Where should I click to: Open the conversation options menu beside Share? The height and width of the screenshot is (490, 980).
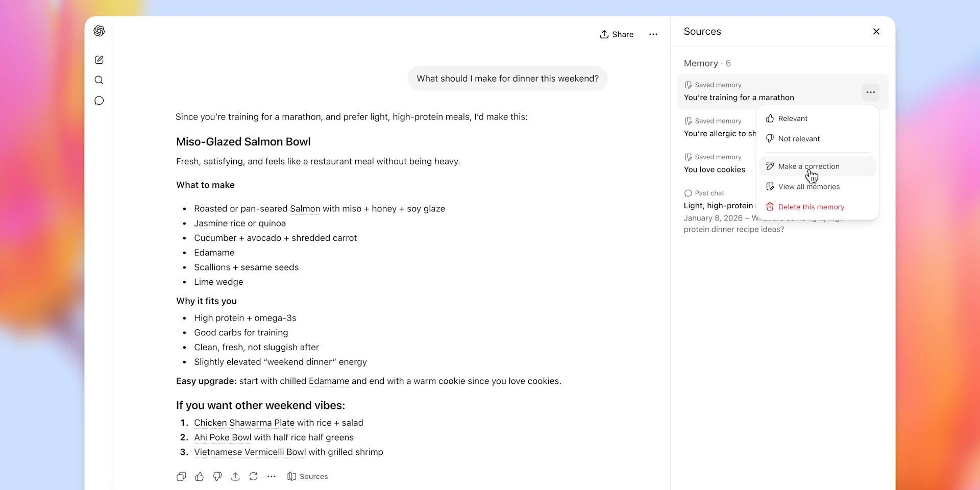point(653,34)
